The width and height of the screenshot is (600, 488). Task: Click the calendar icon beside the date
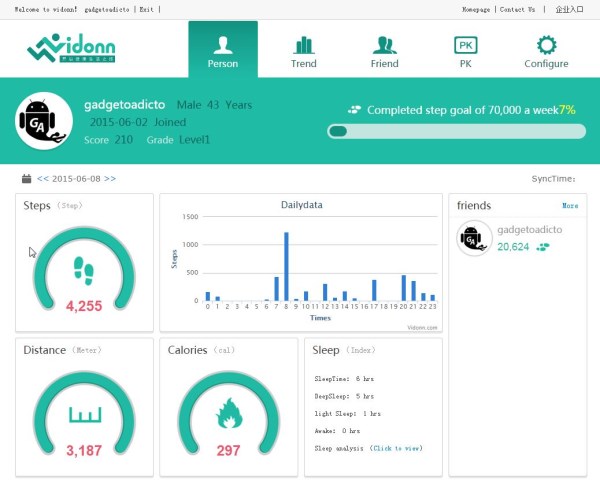point(26,178)
